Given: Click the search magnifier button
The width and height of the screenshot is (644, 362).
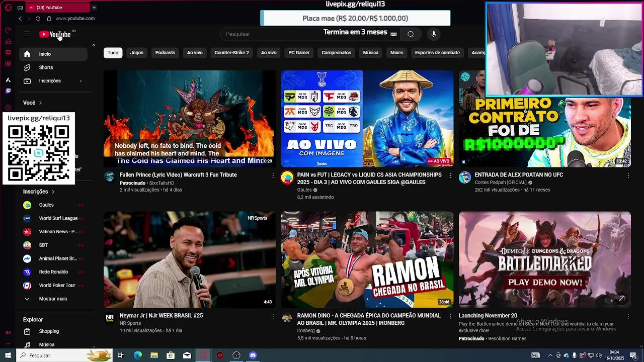Looking at the screenshot, I should (411, 34).
